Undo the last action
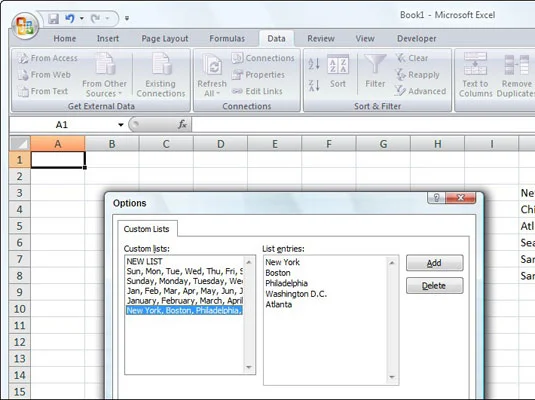 point(70,18)
